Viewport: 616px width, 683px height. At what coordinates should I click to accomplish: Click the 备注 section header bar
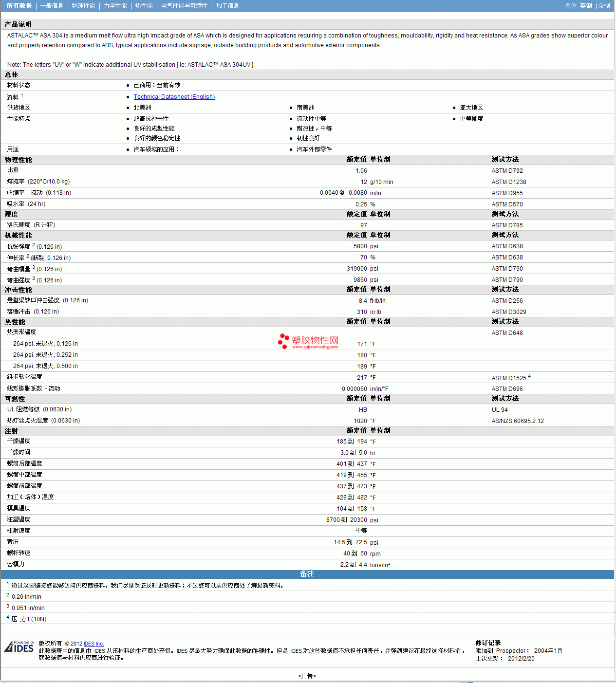point(307,574)
